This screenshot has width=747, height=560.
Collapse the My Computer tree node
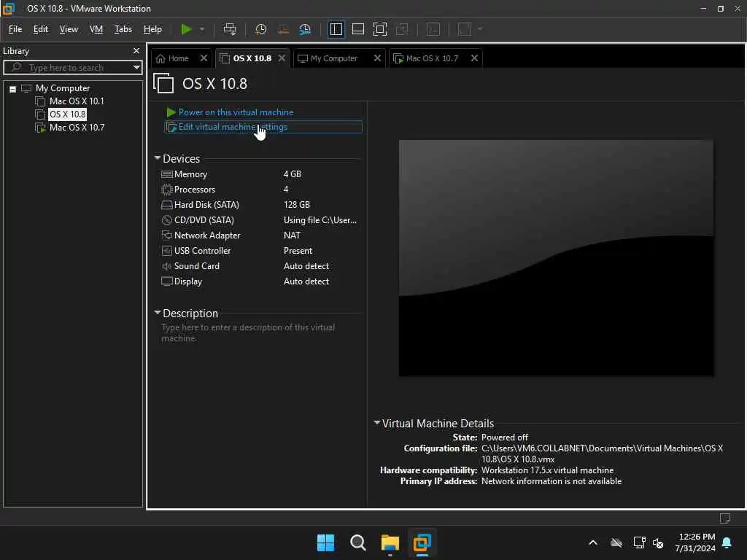coord(13,89)
